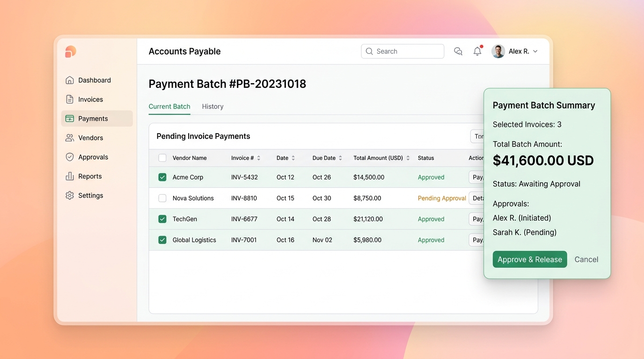Viewport: 644px width, 359px height.
Task: Click the Invoices document icon
Action: (x=70, y=99)
